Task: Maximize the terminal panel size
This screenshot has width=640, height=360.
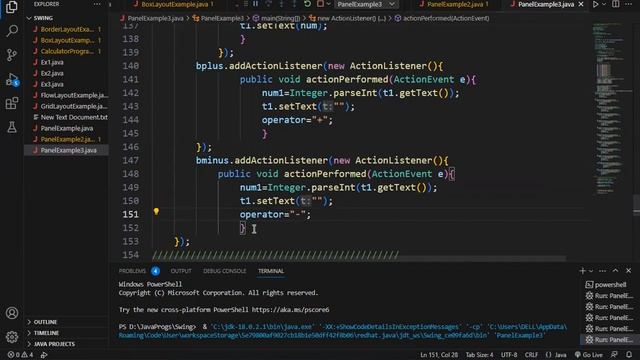Action: [x=616, y=271]
